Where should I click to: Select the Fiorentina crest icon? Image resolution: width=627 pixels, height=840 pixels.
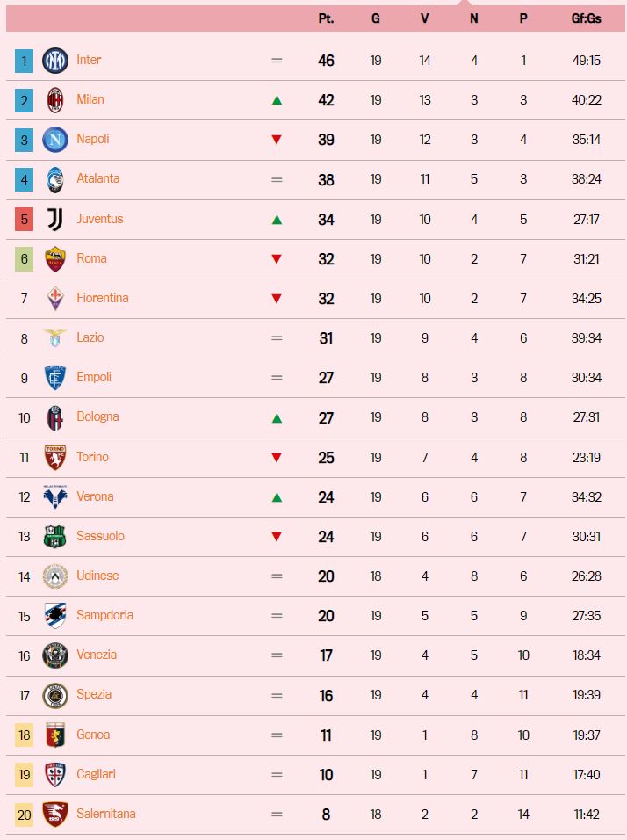pos(55,298)
